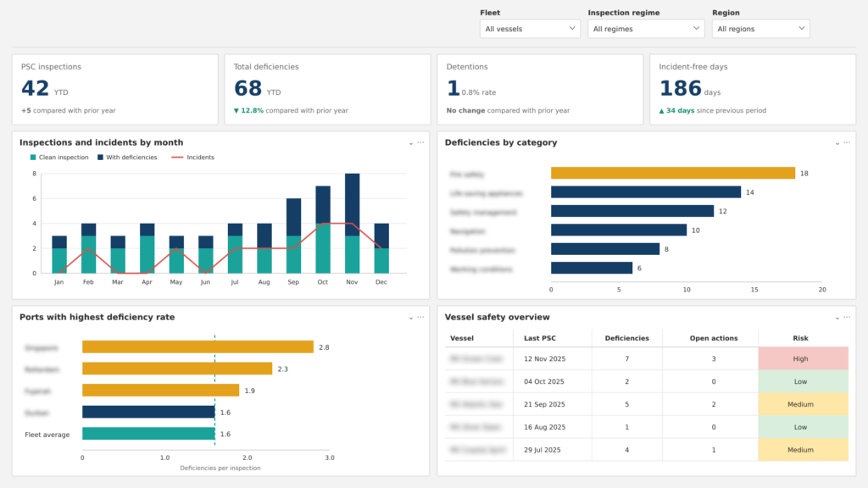The height and width of the screenshot is (488, 868).
Task: Click the '04 Oct 2025' date cell
Action: 543,382
